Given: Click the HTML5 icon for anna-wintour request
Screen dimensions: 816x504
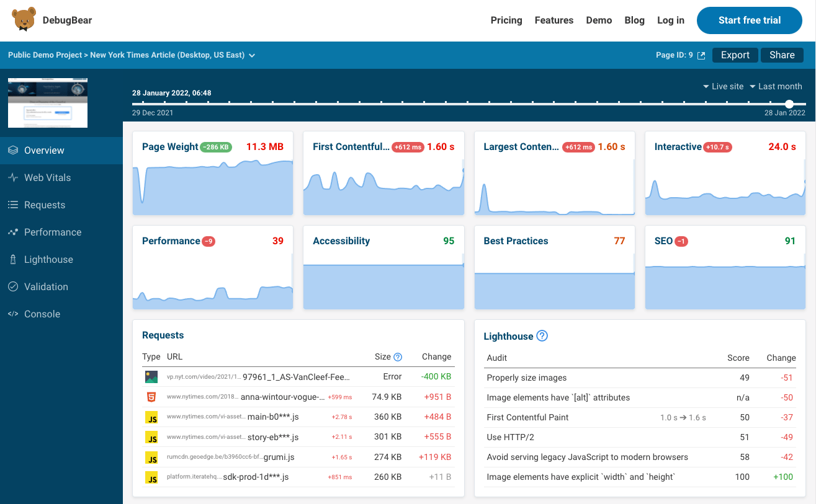Looking at the screenshot, I should pos(151,397).
